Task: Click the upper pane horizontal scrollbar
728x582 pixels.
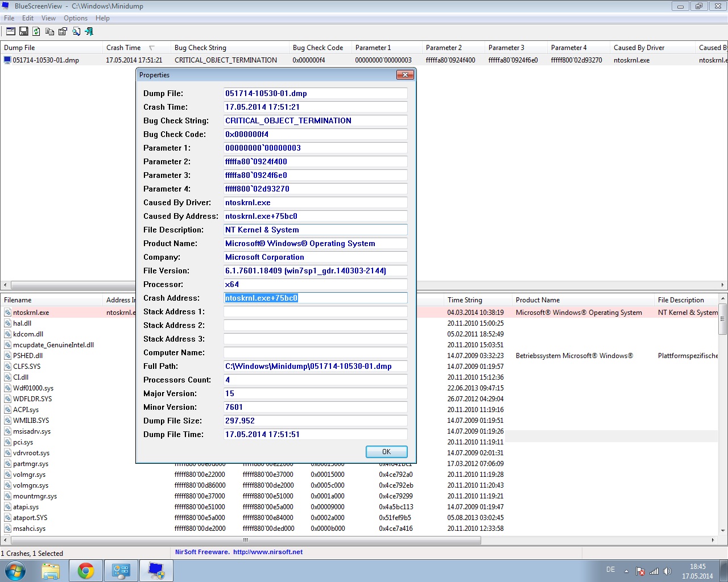Action: point(73,285)
